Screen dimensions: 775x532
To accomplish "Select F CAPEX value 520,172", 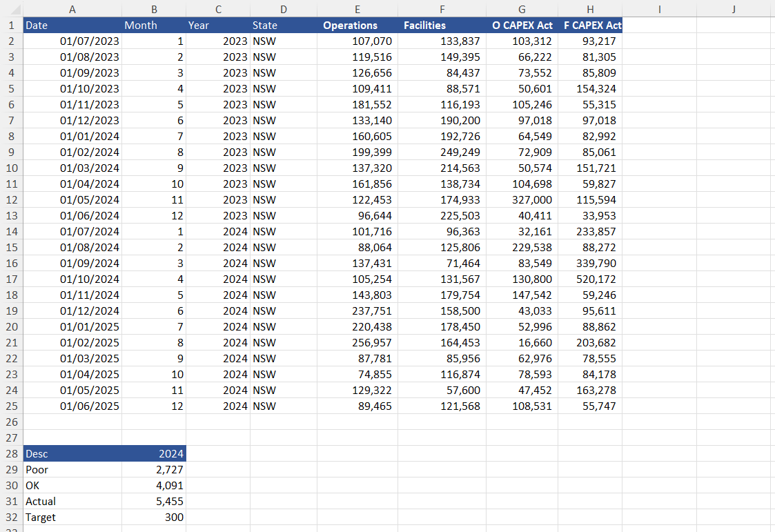I will pyautogui.click(x=590, y=279).
